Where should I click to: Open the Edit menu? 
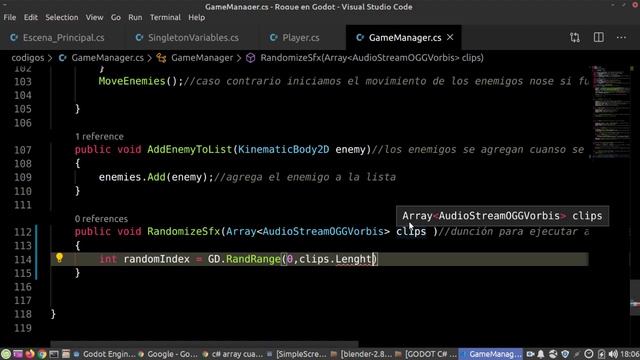click(x=31, y=18)
